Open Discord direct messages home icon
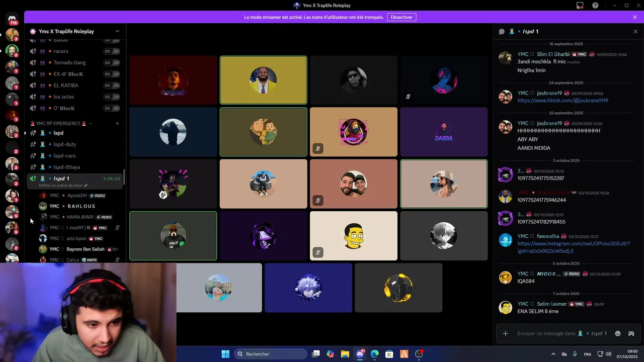 [x=13, y=20]
